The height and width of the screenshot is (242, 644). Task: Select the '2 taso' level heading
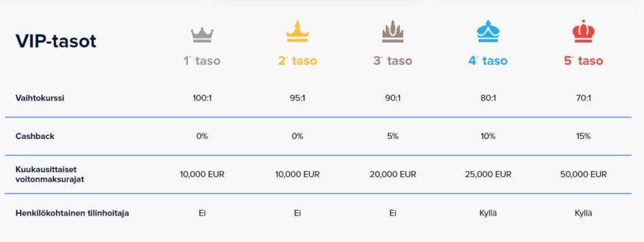pyautogui.click(x=297, y=61)
